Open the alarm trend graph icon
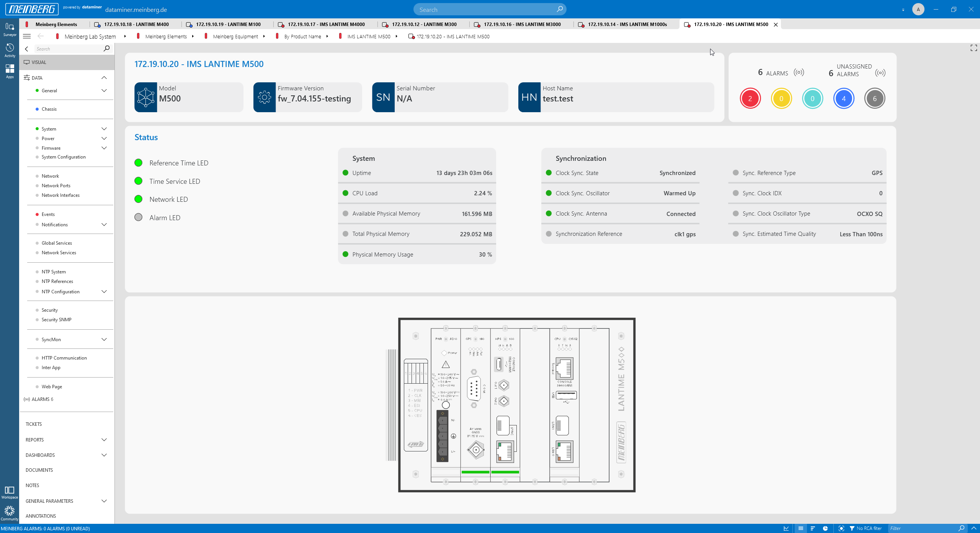The image size is (980, 533). tap(786, 528)
